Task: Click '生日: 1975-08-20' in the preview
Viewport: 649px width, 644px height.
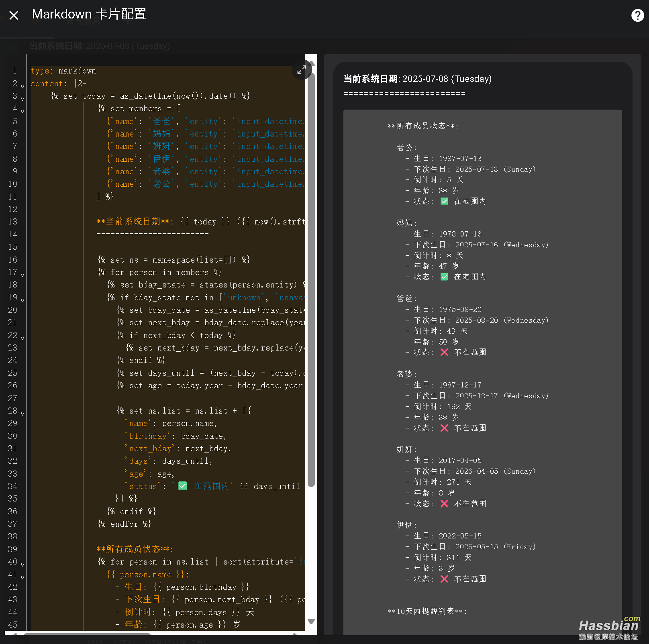Action: click(x=447, y=310)
